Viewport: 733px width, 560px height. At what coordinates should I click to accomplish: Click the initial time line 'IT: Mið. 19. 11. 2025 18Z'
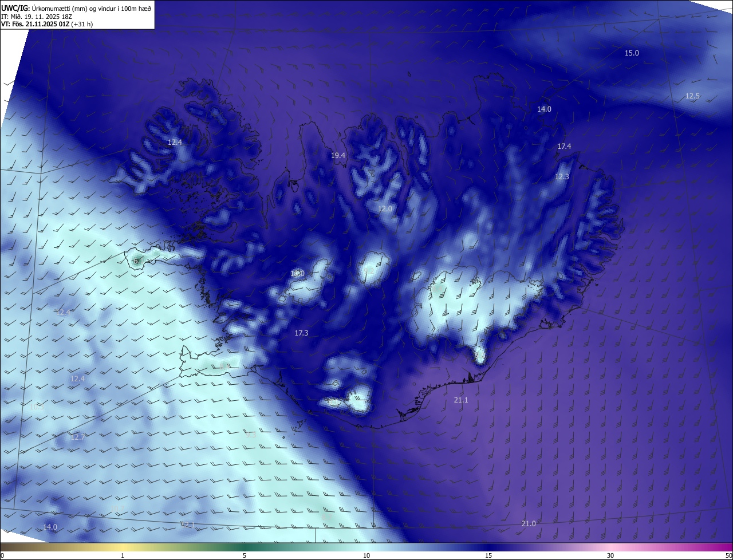[36, 16]
